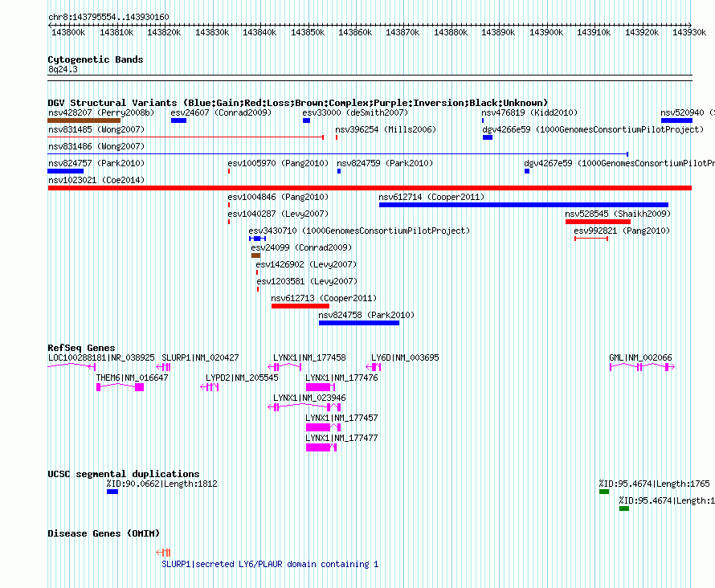This screenshot has width=715, height=588.
Task: Open esv992821 (Pang2010) label
Action: [622, 231]
